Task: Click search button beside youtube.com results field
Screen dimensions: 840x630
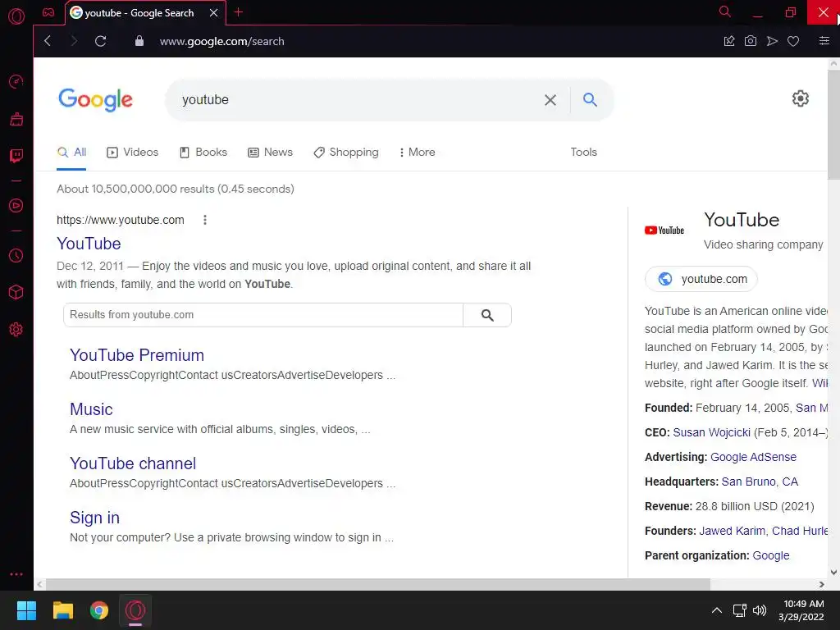Action: pyautogui.click(x=487, y=315)
